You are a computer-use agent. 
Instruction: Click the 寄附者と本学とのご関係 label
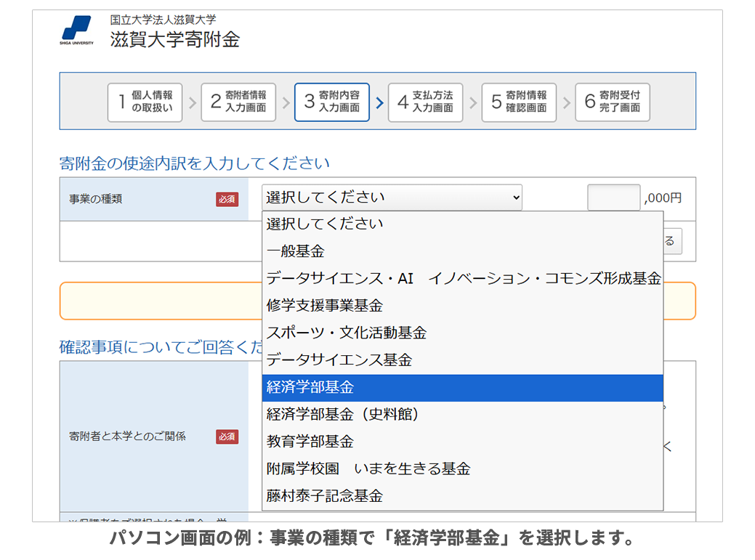click(127, 437)
